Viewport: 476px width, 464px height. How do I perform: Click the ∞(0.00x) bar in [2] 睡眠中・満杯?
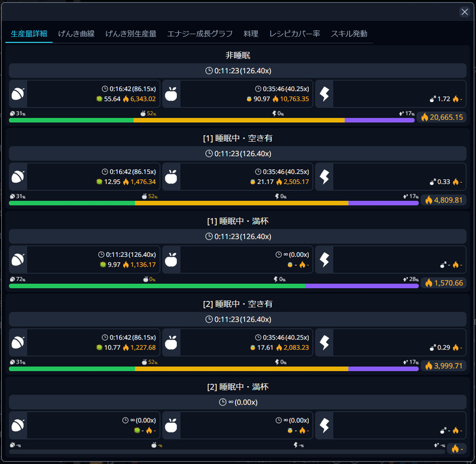[x=237, y=402]
